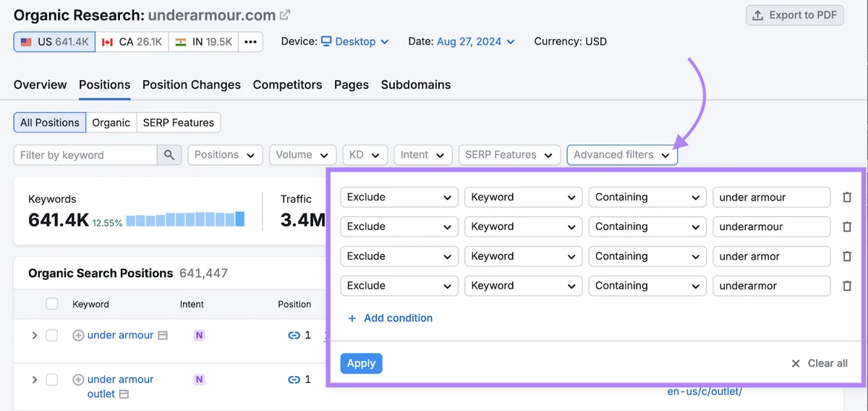The image size is (868, 411).
Task: Open SERP snapshot icon next to 'under armour'
Action: coord(163,336)
